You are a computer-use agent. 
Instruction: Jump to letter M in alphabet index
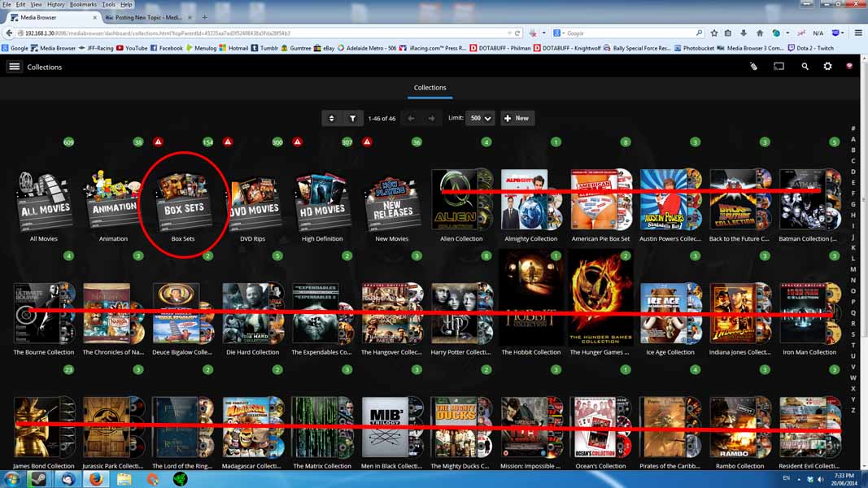tap(853, 269)
